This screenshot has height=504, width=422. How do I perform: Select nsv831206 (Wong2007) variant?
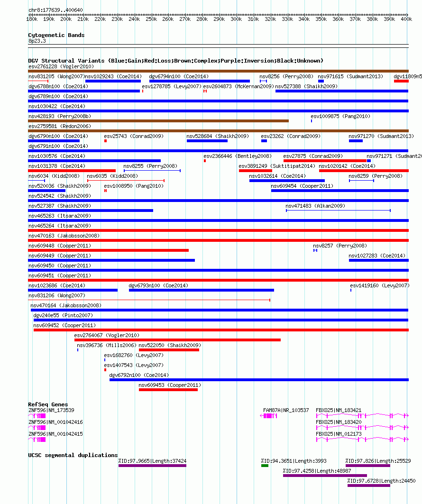coord(149,300)
